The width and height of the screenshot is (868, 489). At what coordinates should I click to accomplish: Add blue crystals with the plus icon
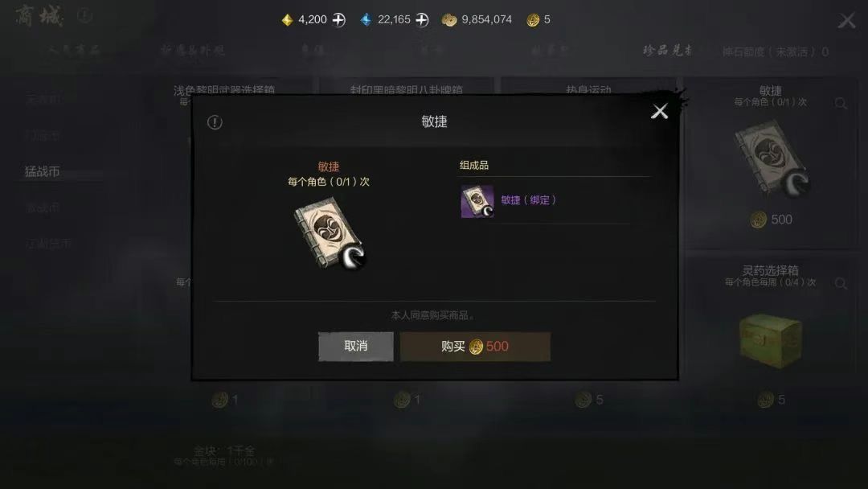[423, 20]
